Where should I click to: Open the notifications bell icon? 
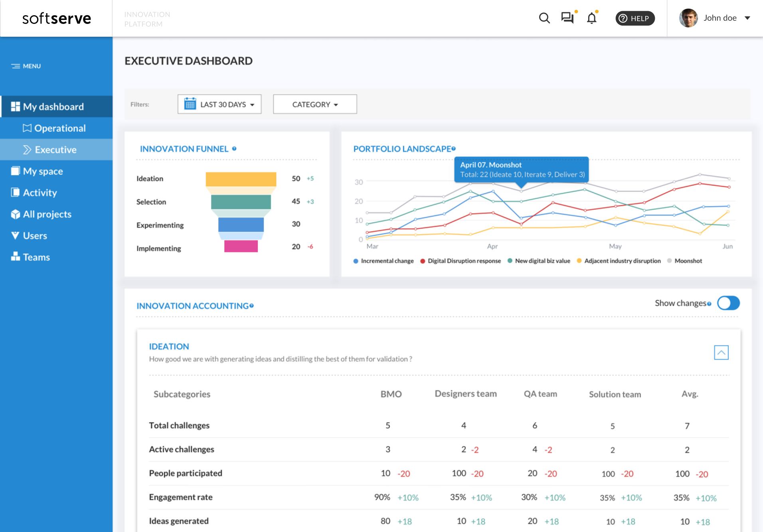tap(592, 18)
